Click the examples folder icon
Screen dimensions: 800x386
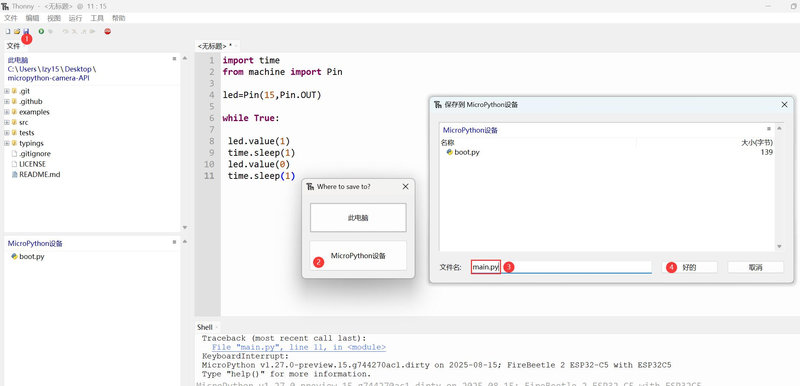tap(14, 112)
